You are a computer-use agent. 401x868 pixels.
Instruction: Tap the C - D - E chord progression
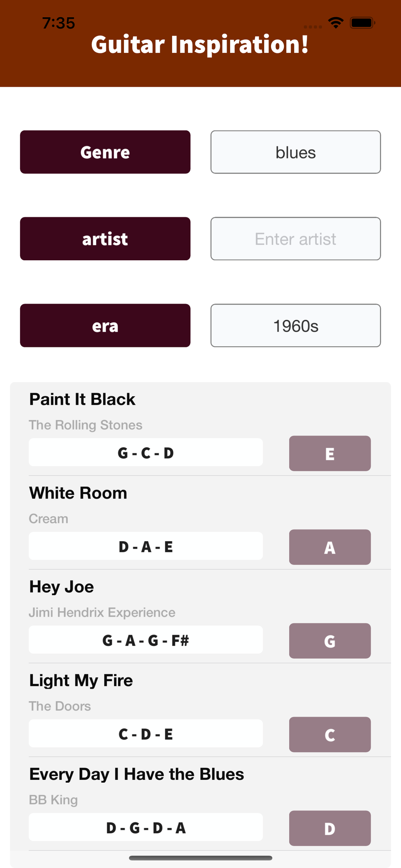pos(146,734)
